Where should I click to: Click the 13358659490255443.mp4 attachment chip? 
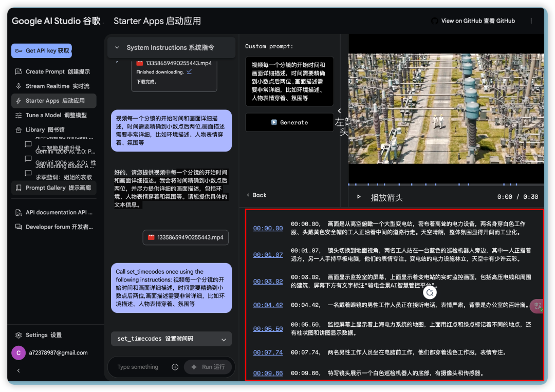pos(186,237)
